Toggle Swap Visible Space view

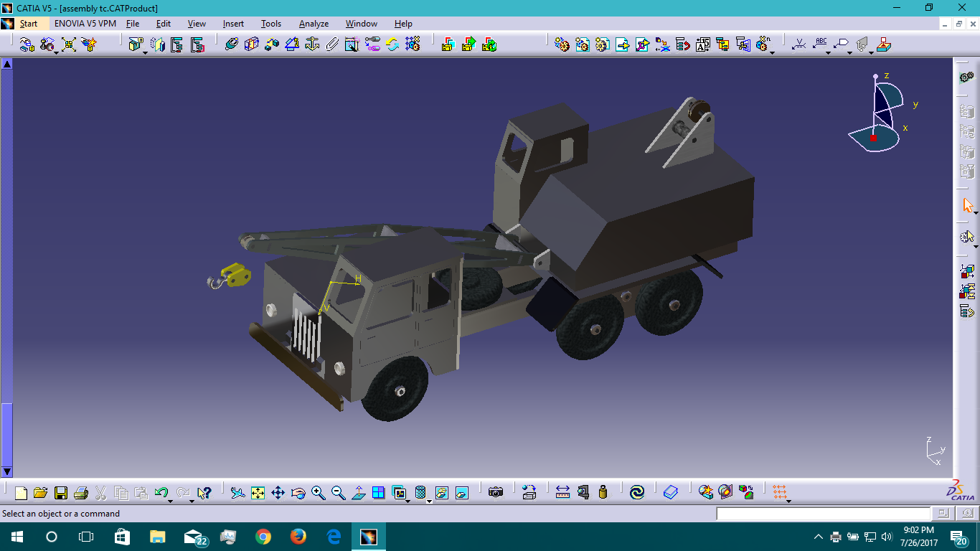pos(462,492)
